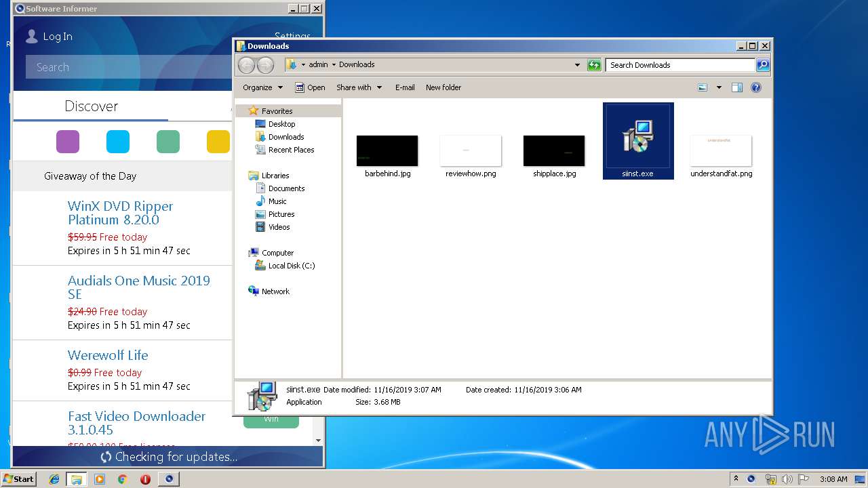This screenshot has height=488, width=868.
Task: Open the Organize dropdown menu
Action: point(262,87)
